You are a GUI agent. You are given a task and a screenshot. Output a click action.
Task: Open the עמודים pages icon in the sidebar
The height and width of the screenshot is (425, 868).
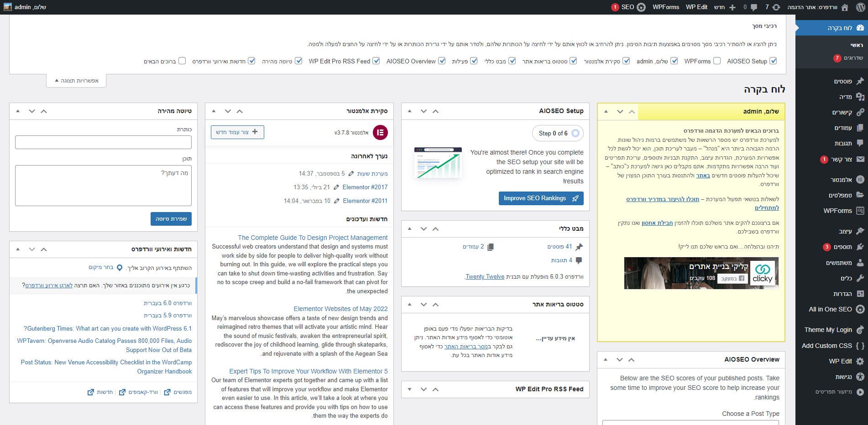(x=860, y=128)
